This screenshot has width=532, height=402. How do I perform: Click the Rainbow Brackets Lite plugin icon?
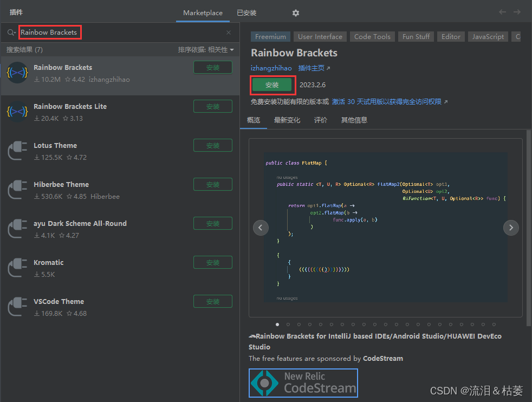(17, 112)
